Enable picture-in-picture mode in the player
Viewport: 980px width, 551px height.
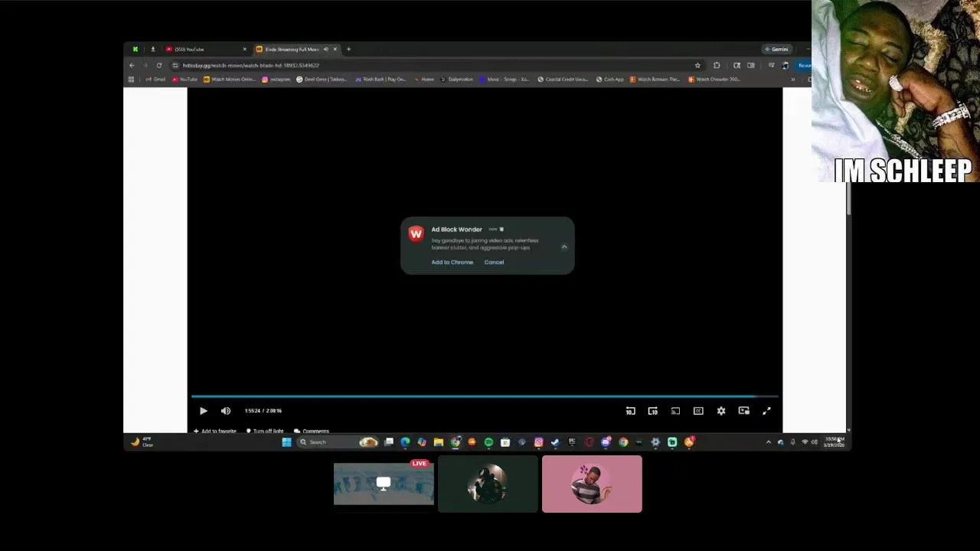click(743, 411)
